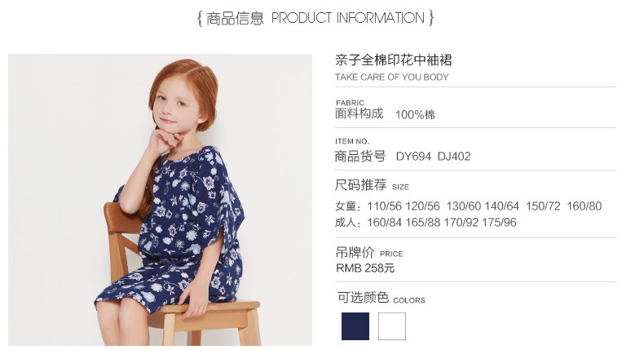This screenshot has height=350, width=644.
Task: Open the girl in floral dress photo
Action: click(160, 200)
